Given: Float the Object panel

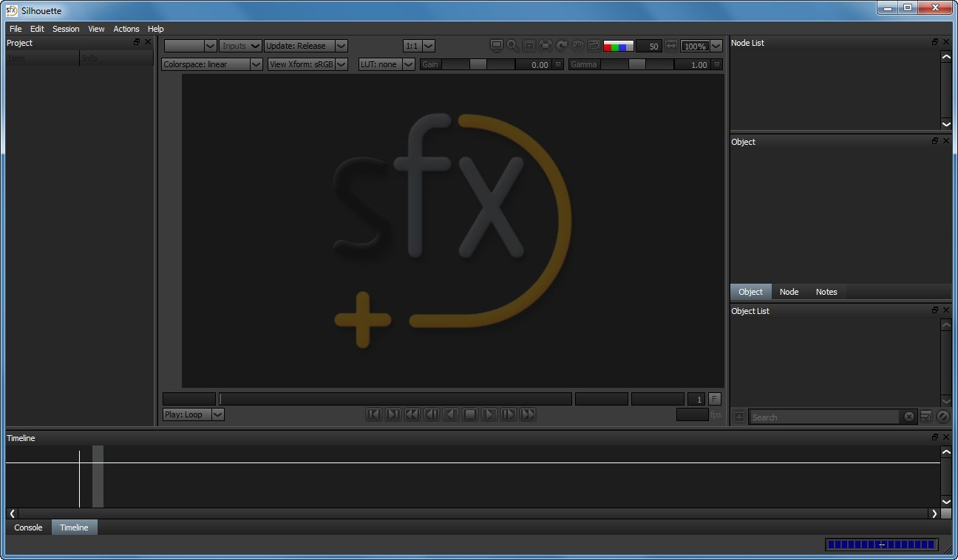Looking at the screenshot, I should [935, 141].
